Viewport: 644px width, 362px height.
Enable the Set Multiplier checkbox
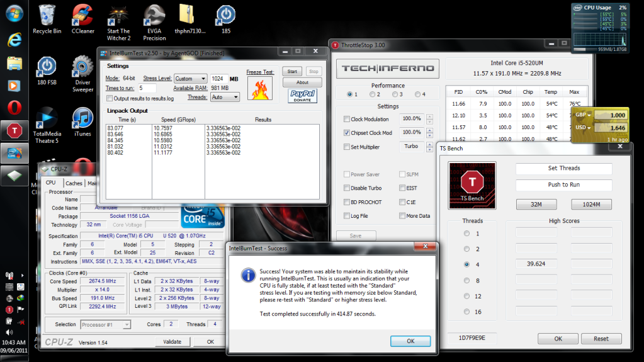[347, 147]
